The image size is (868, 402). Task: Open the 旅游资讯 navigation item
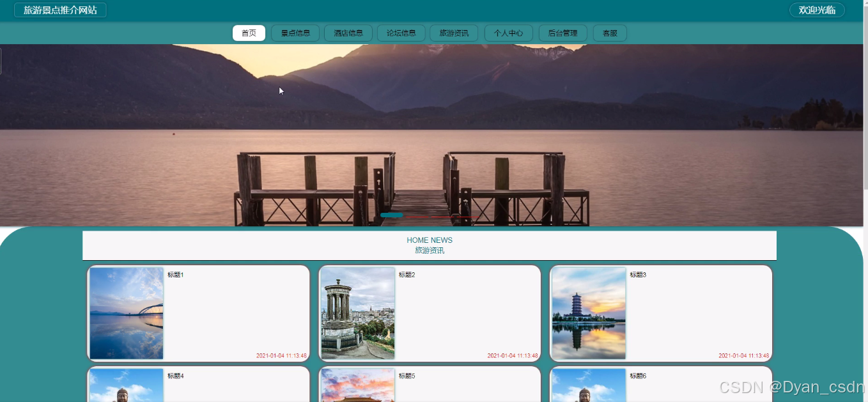pyautogui.click(x=454, y=33)
